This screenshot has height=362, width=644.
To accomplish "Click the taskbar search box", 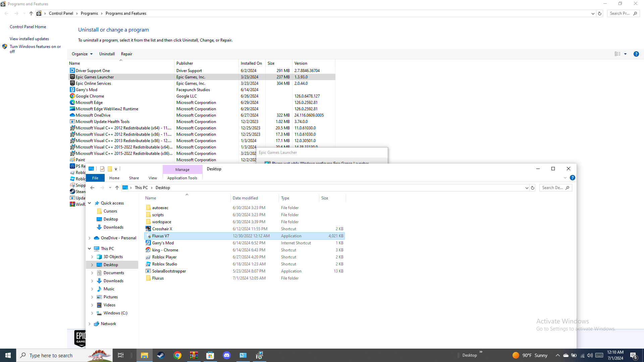I will pos(64,355).
